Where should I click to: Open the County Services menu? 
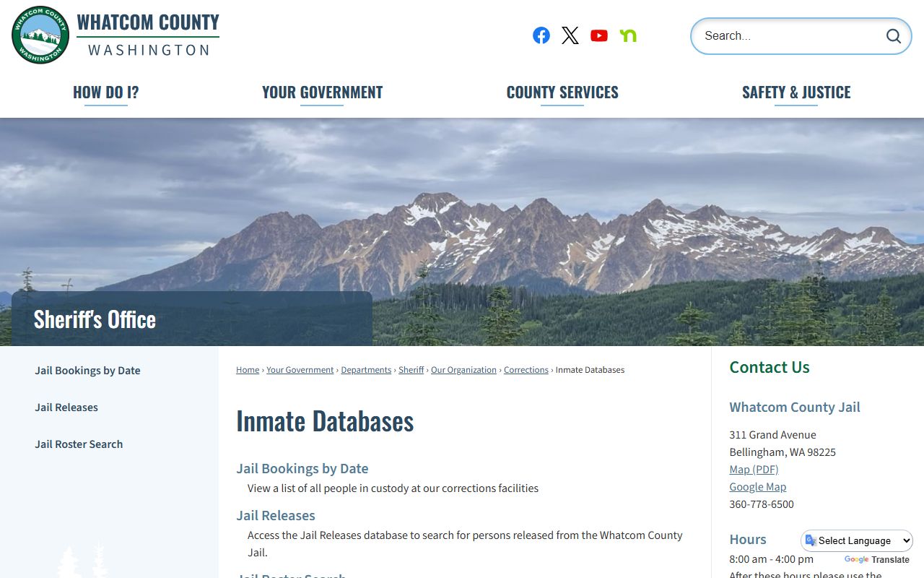562,92
